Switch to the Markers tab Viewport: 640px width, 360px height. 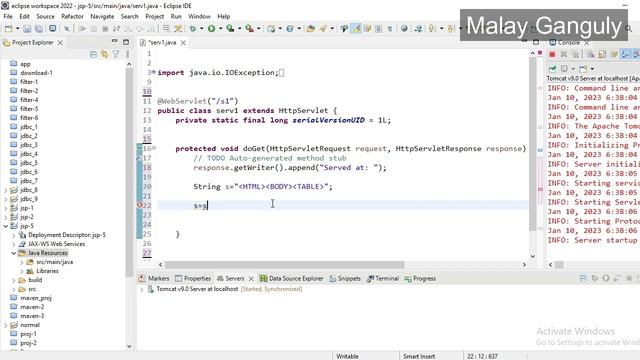(x=154, y=278)
